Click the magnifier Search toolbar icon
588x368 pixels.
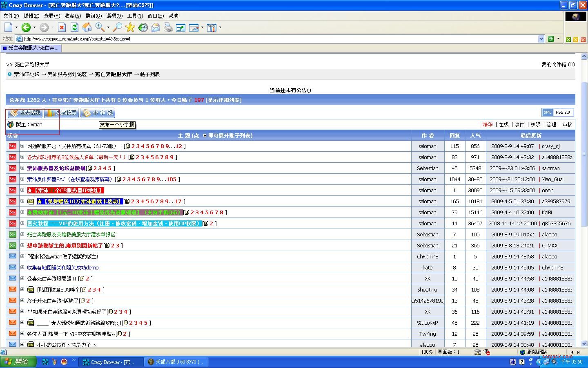pos(117,27)
